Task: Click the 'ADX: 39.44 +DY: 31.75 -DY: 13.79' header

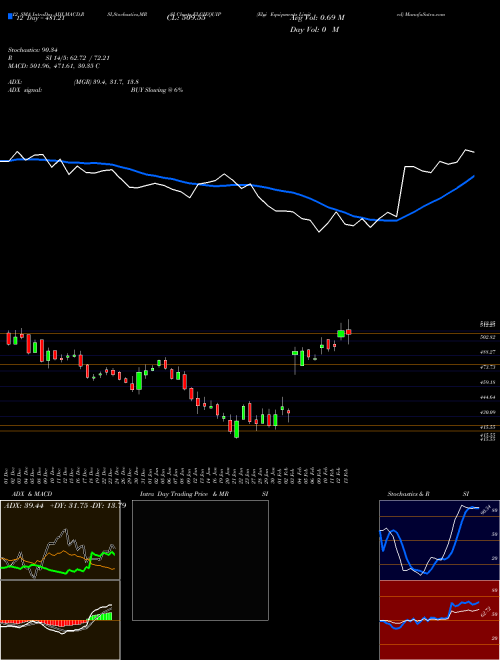Action: click(x=65, y=506)
